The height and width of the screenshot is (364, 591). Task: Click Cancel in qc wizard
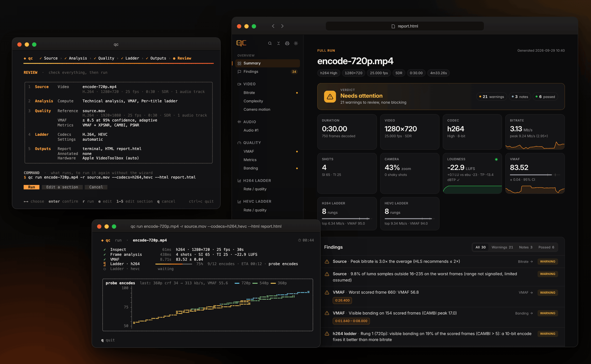96,187
